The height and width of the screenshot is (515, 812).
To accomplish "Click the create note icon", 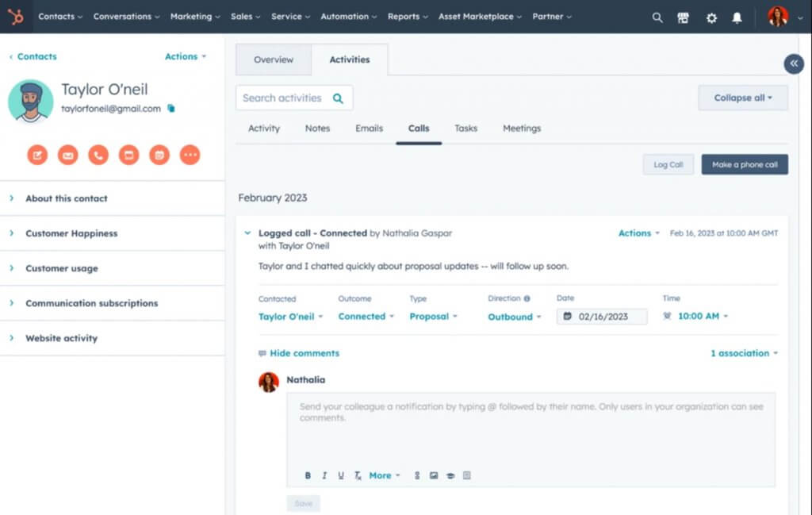I will [37, 155].
